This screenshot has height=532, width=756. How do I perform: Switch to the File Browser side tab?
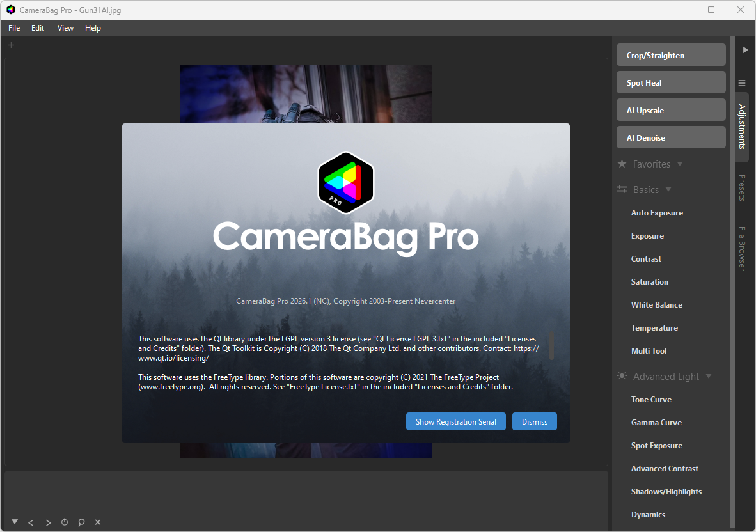tap(742, 248)
